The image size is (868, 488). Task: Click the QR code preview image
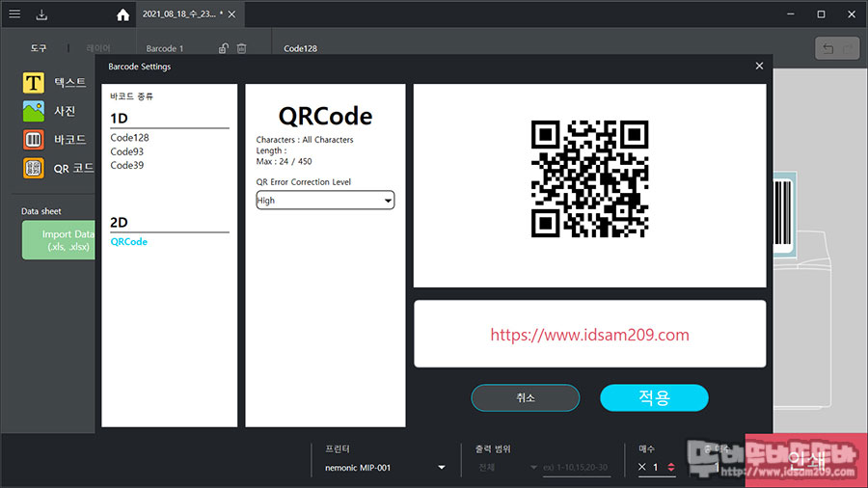(589, 178)
